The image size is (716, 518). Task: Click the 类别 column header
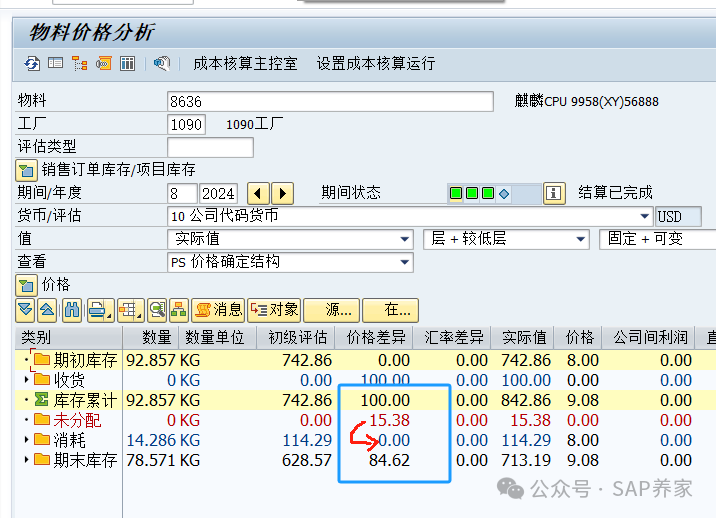[68, 338]
